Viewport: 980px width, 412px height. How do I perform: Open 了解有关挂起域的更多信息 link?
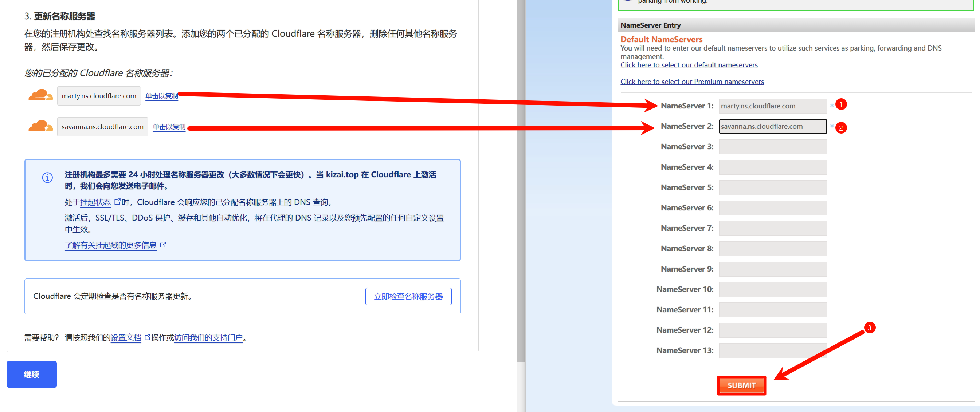point(111,245)
